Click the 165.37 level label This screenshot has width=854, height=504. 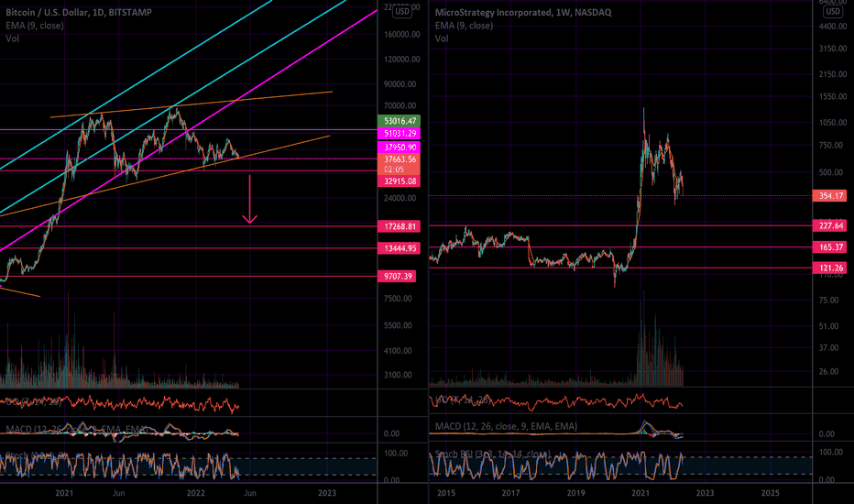[829, 247]
